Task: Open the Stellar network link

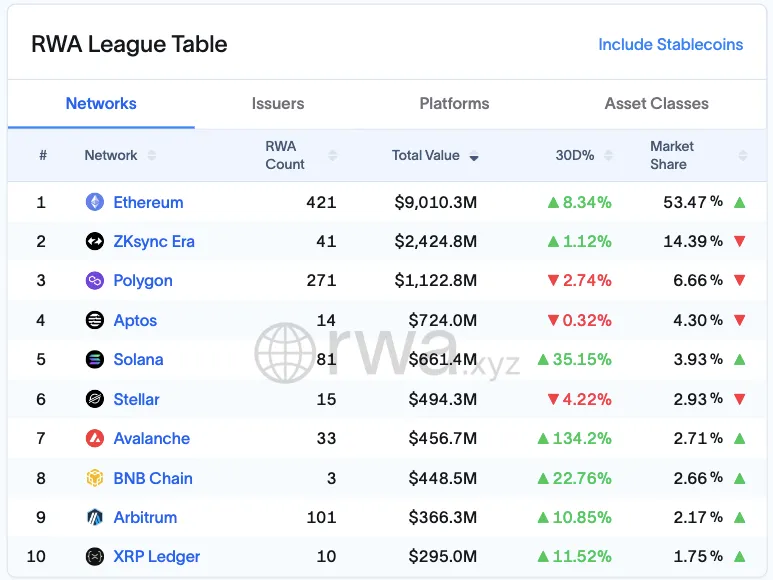Action: (x=137, y=399)
